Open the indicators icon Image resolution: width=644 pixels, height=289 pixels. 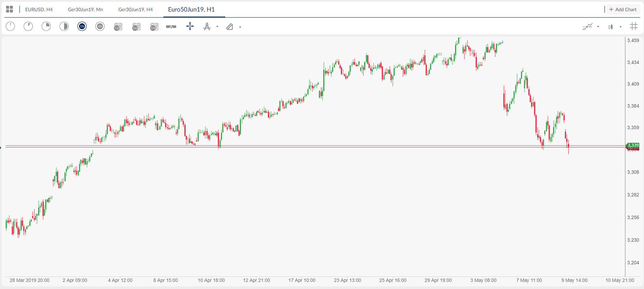[x=588, y=27]
